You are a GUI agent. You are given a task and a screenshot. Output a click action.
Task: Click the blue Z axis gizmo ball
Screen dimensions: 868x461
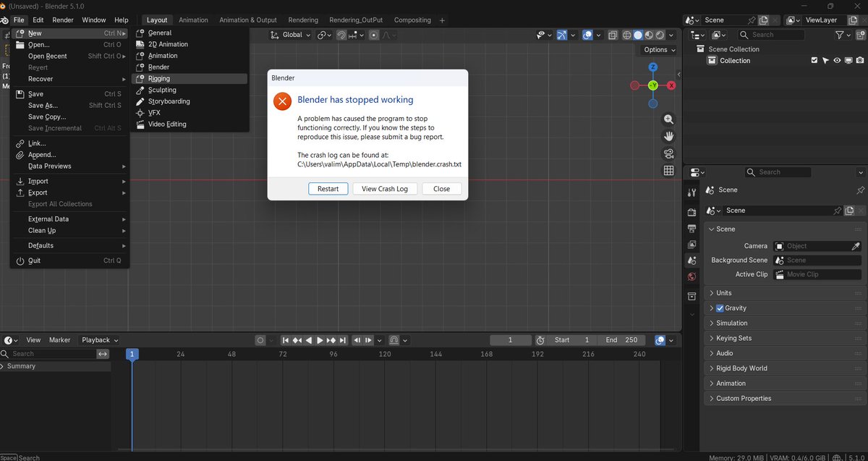click(652, 67)
